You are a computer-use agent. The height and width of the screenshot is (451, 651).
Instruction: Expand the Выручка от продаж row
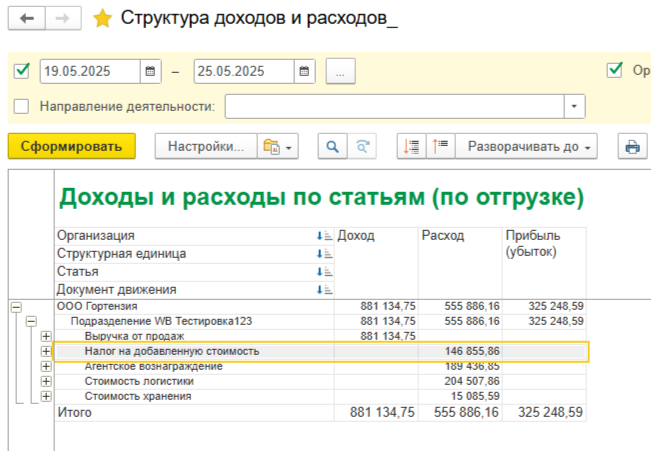[x=45, y=337]
